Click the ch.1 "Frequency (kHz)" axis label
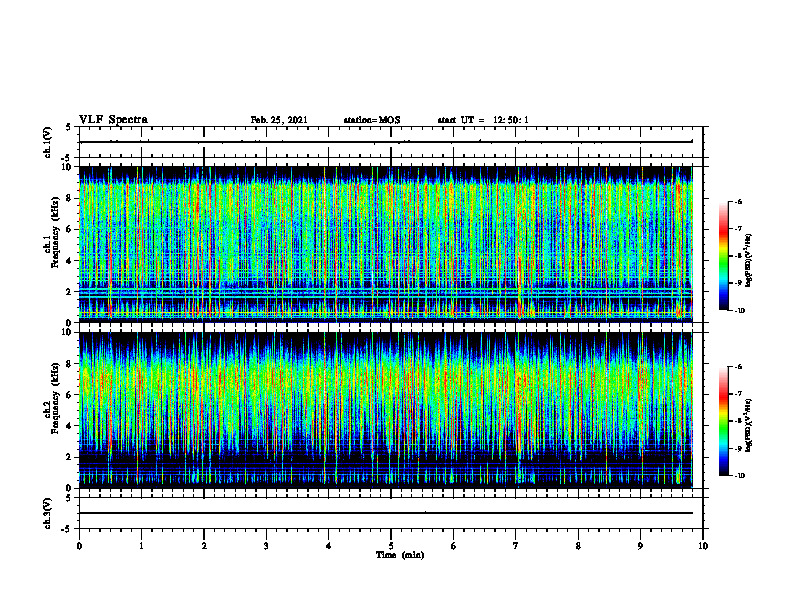This screenshot has height=612, width=792. coord(55,232)
